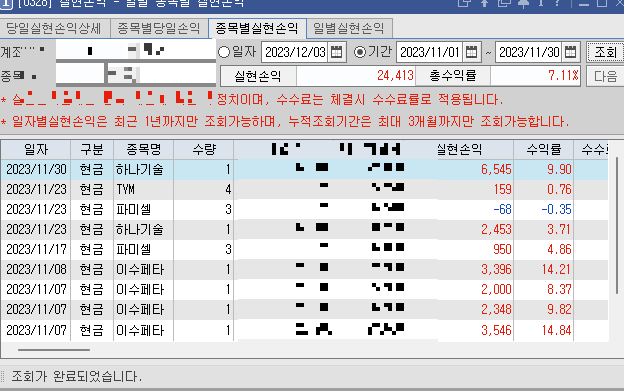Viewport: 624px width, 391px height.
Task: Click the 3,396 realized profit cell
Action: point(475,269)
